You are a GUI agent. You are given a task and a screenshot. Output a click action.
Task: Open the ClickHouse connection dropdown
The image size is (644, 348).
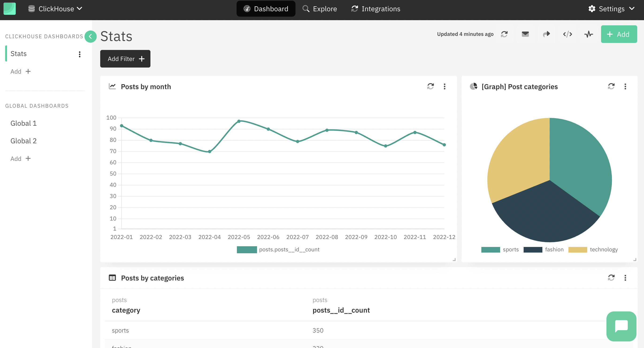55,8
